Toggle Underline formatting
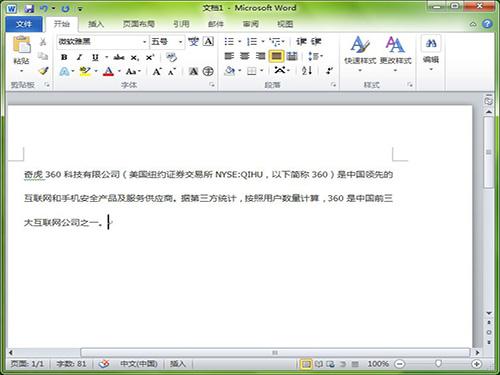 (95, 57)
